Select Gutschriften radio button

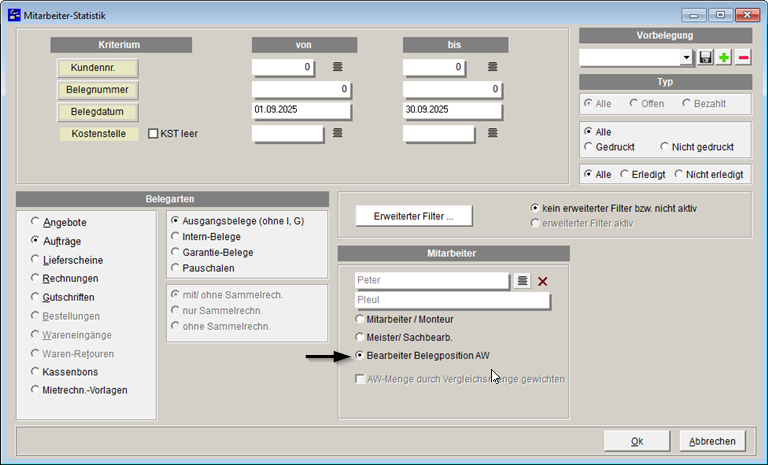pyautogui.click(x=63, y=297)
